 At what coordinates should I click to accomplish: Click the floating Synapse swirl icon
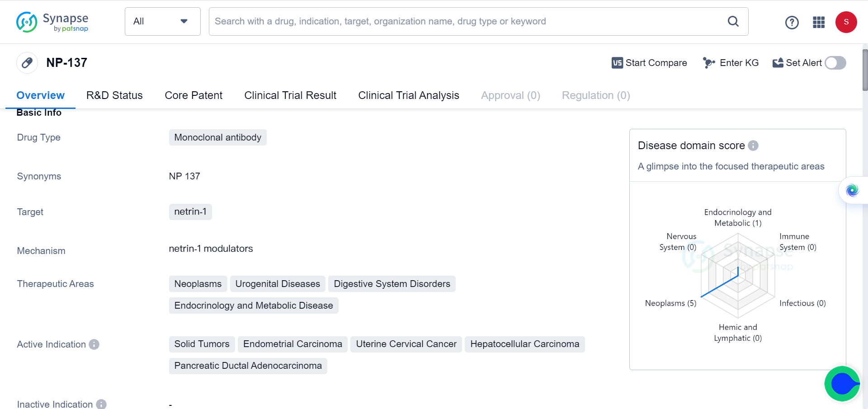point(852,190)
